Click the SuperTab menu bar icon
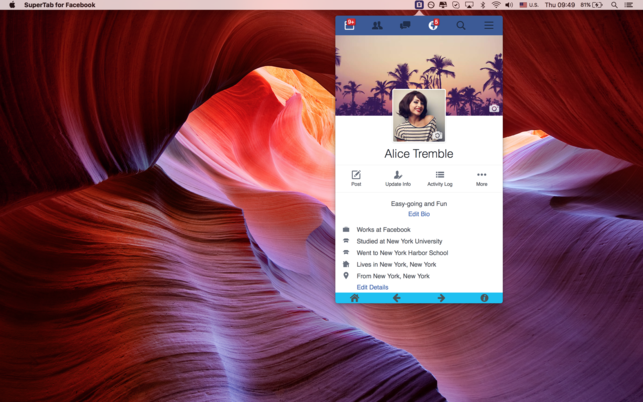The width and height of the screenshot is (643, 402). click(x=419, y=5)
